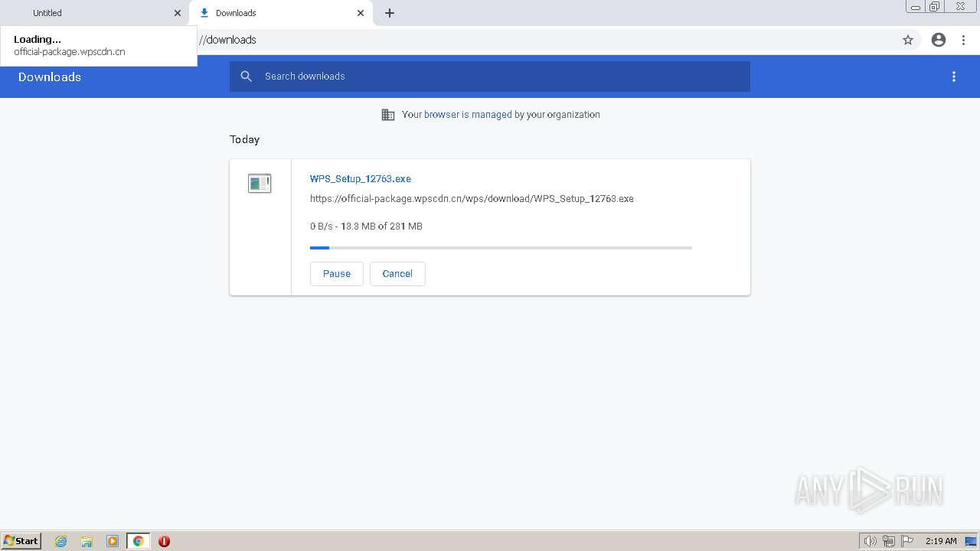The image size is (980, 551).
Task: Click the managed organization building icon
Action: click(388, 115)
